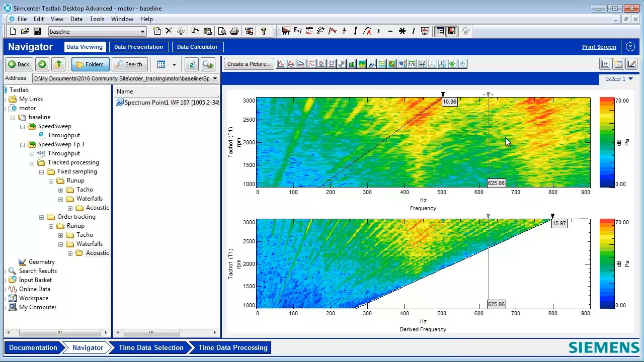Open the baseline section dropdown
This screenshot has height=362, width=644.
(142, 32)
